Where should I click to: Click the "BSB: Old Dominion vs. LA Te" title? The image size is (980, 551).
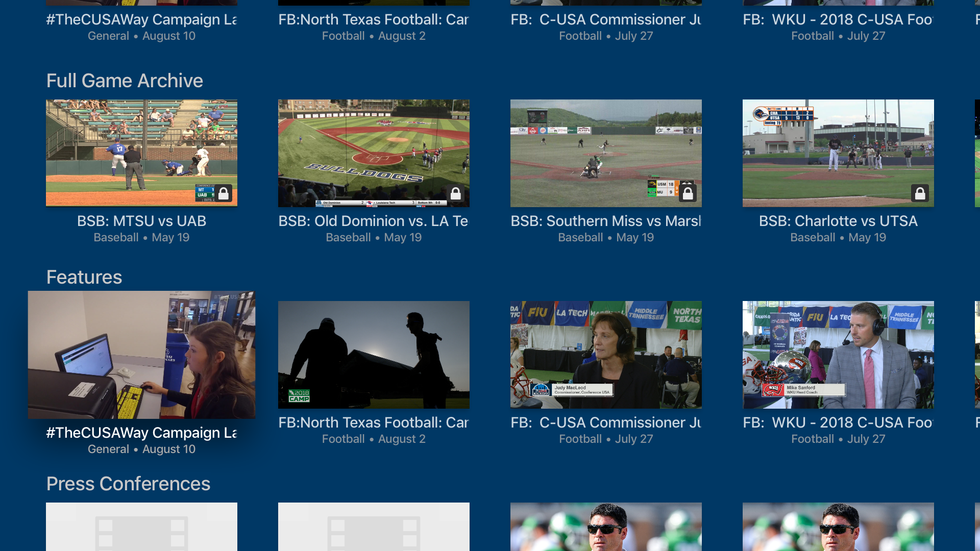coord(373,221)
